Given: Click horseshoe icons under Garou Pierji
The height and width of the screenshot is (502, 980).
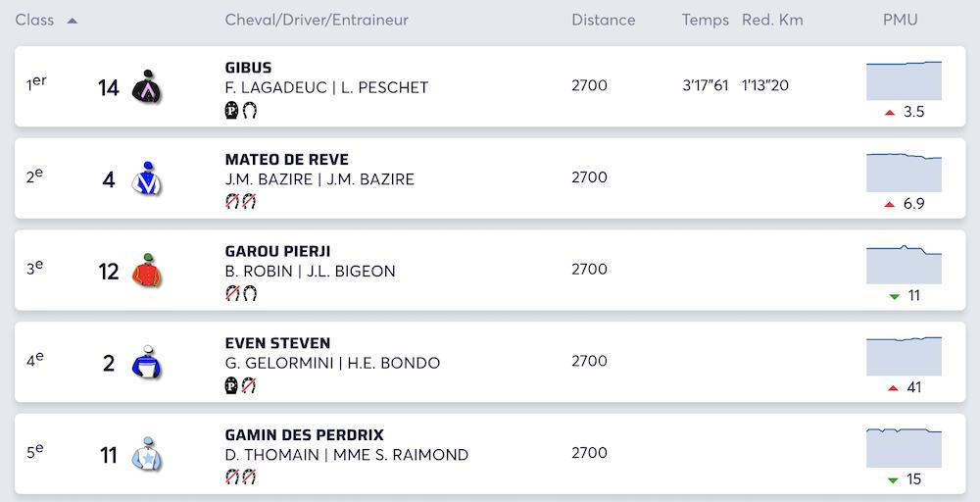Looking at the screenshot, I should pyautogui.click(x=241, y=294).
